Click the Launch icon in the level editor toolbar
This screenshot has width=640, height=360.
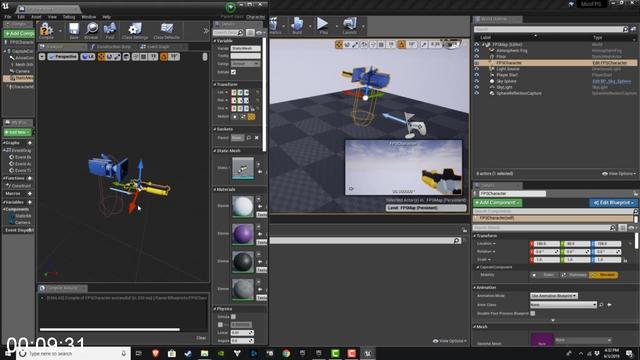pos(349,26)
